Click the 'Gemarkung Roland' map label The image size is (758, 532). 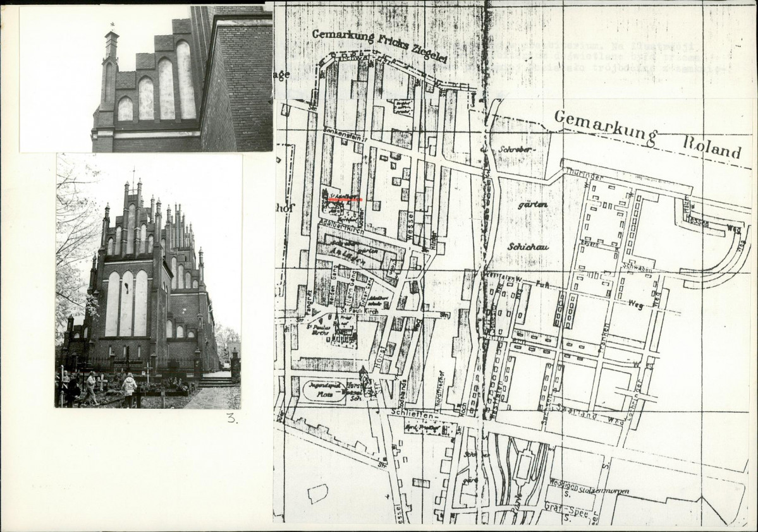[x=645, y=134]
